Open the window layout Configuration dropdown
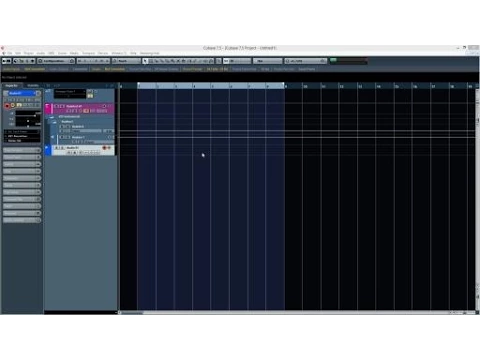The height and width of the screenshot is (360, 480). (56, 61)
